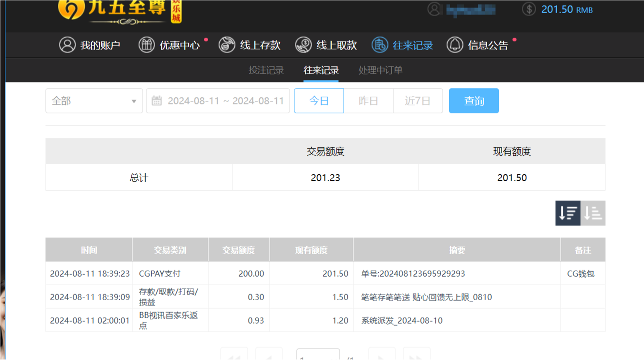The image size is (644, 360).
Task: Click the calendar icon in the date field
Action: coord(156,100)
